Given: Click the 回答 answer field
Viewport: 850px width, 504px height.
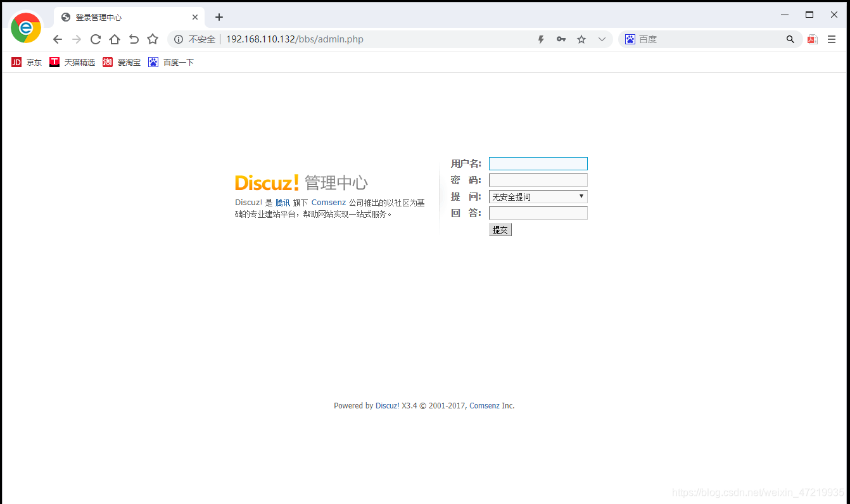Looking at the screenshot, I should [x=538, y=213].
